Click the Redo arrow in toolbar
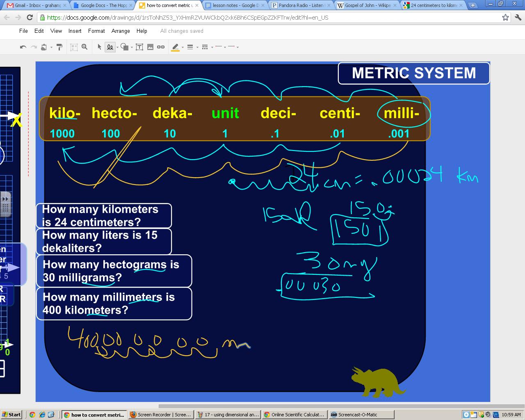This screenshot has height=420, width=525. pyautogui.click(x=34, y=47)
